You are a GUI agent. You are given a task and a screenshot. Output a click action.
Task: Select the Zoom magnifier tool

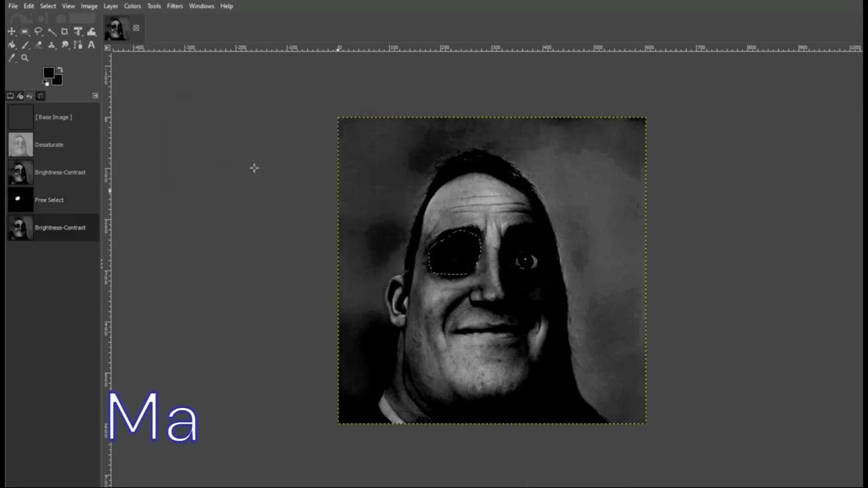tap(24, 58)
